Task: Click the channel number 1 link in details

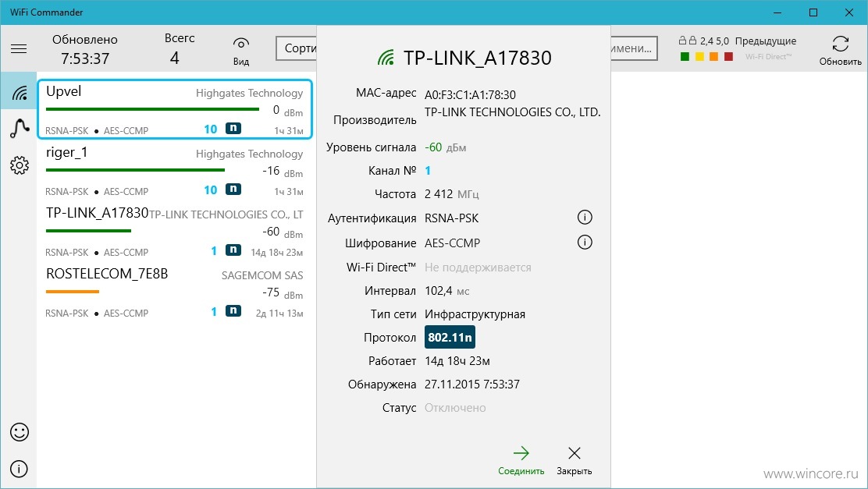Action: click(427, 171)
